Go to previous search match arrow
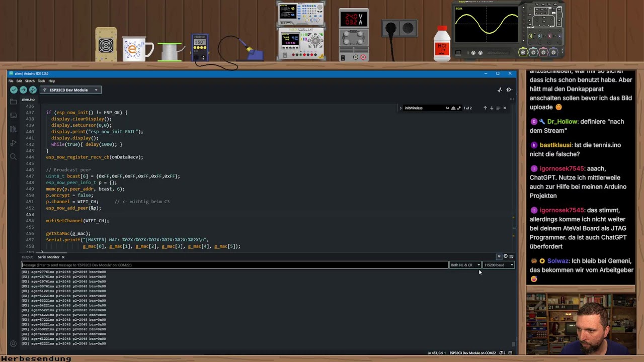Image resolution: width=644 pixels, height=362 pixels. point(485,108)
